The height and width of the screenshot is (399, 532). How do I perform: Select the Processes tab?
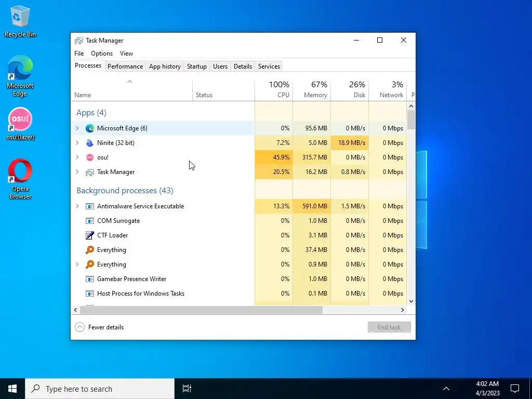(x=88, y=65)
